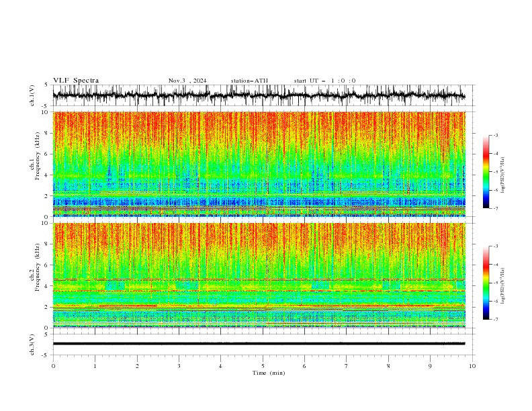Click the 'Time (min)' axis label
532x411 pixels.
click(x=269, y=373)
